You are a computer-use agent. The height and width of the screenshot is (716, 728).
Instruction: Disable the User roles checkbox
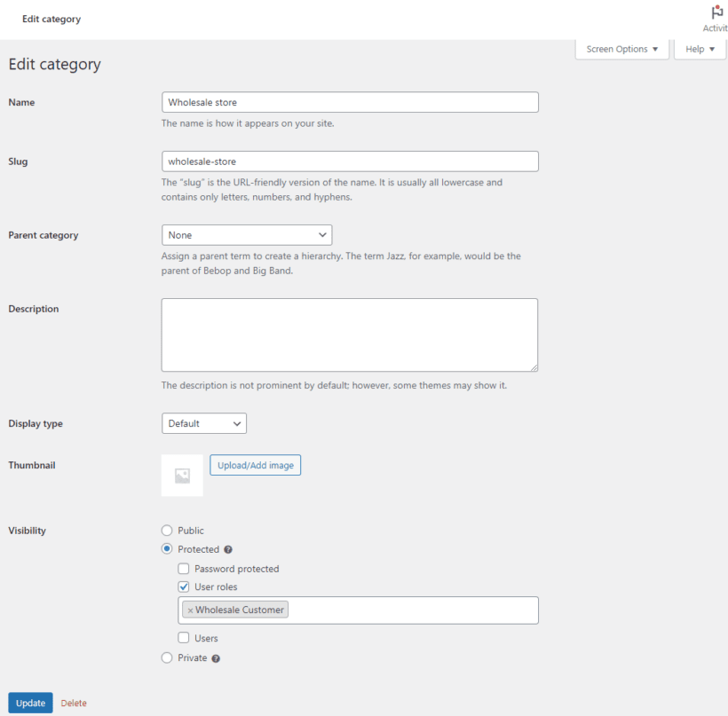coord(183,586)
